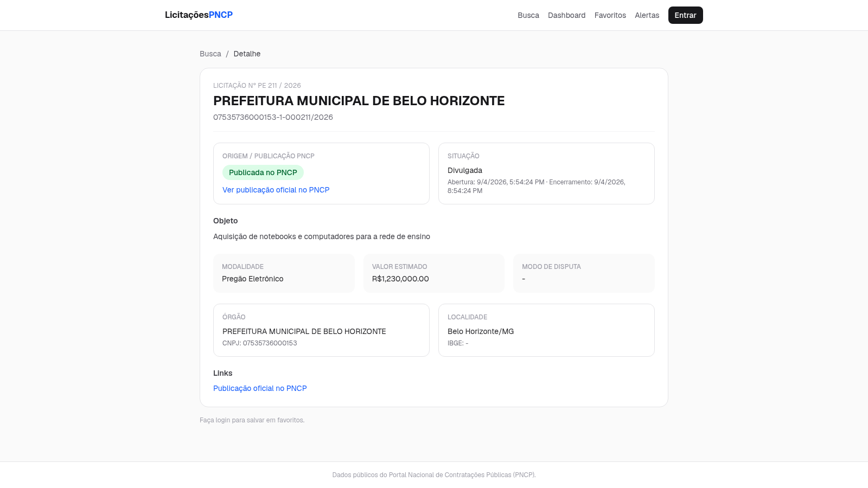Select the SITUAÇÃO label

[463, 156]
